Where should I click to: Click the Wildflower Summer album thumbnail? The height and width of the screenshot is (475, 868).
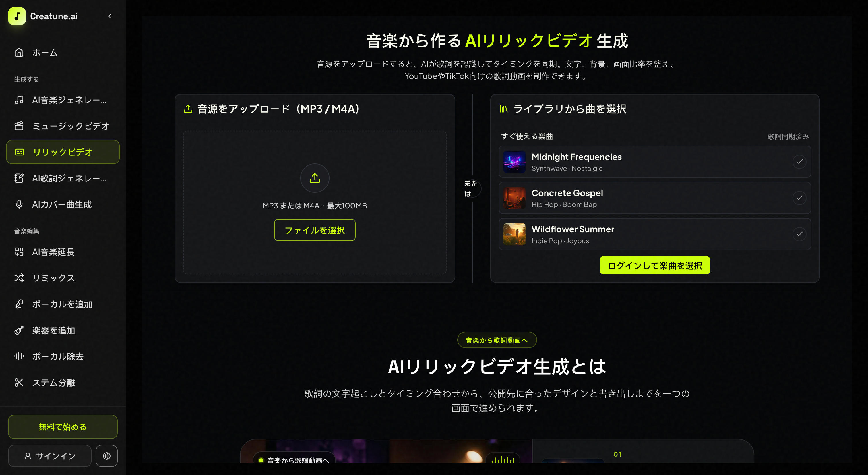514,234
